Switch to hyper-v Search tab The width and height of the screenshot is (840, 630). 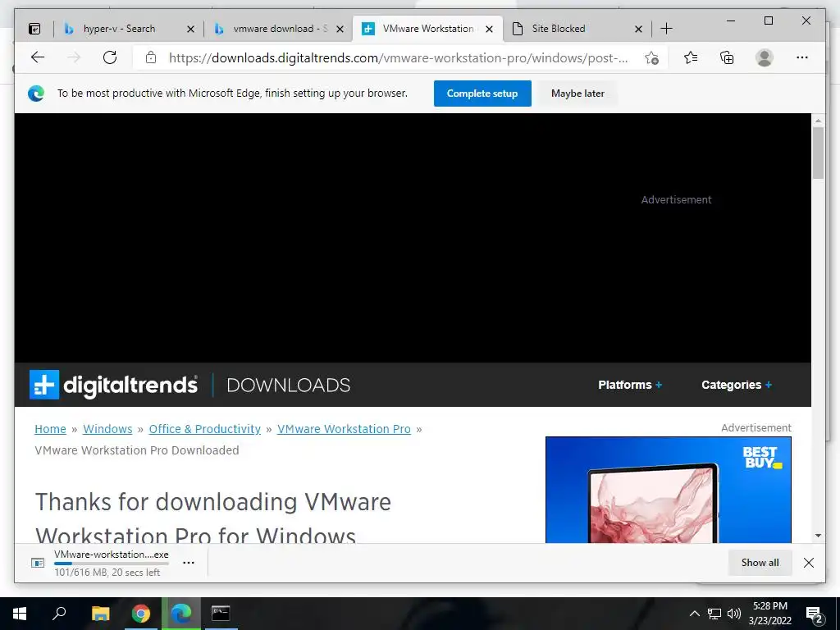(120, 29)
